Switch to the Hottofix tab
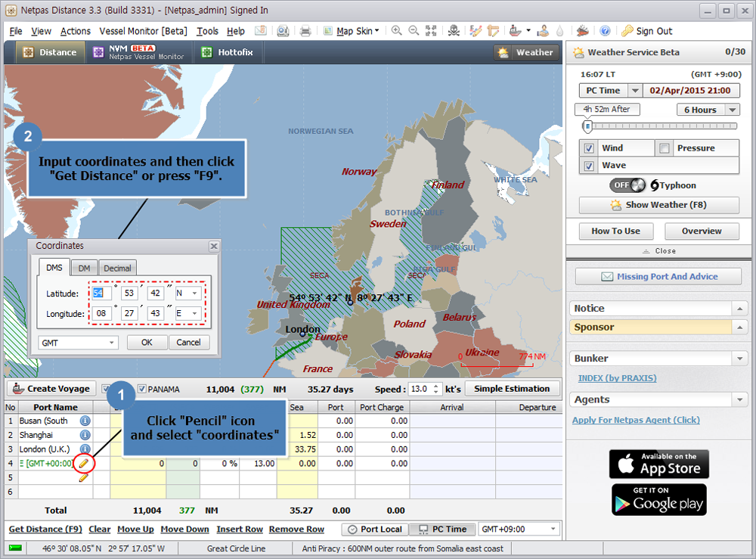 [x=228, y=52]
